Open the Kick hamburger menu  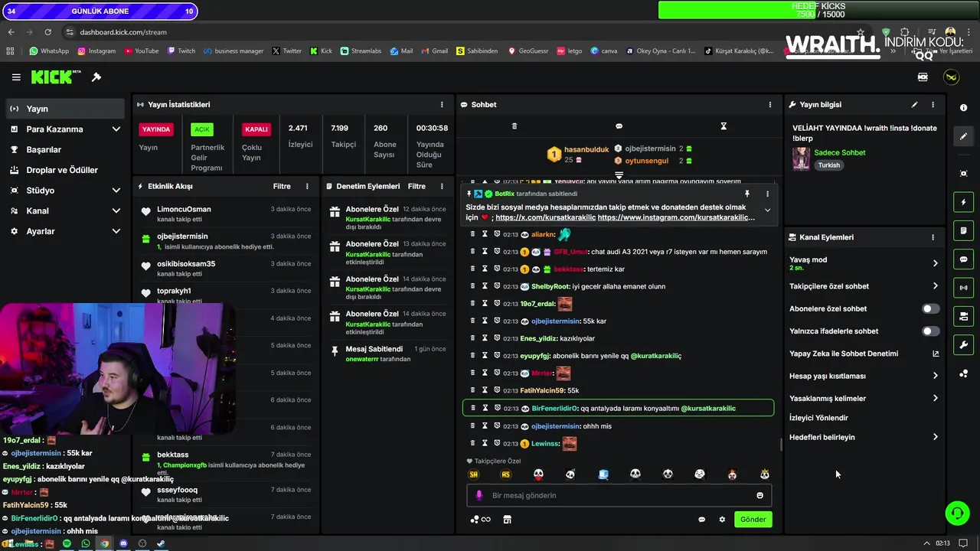(16, 77)
